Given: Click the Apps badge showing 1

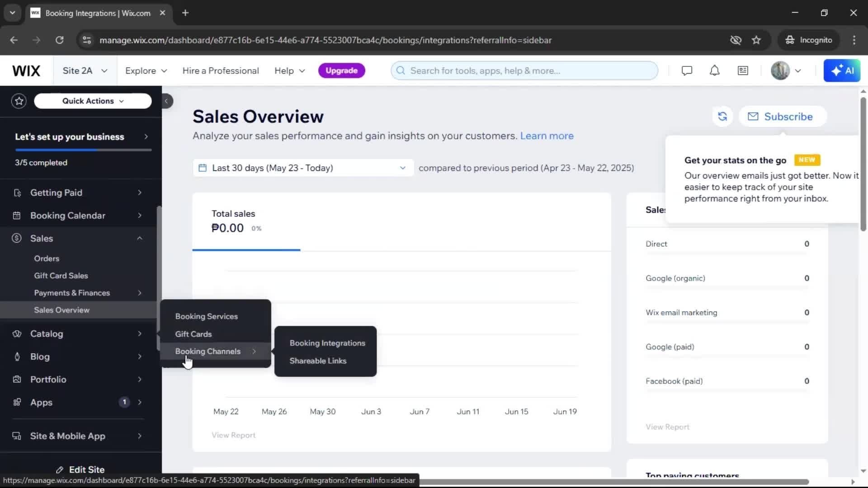Looking at the screenshot, I should 124,402.
